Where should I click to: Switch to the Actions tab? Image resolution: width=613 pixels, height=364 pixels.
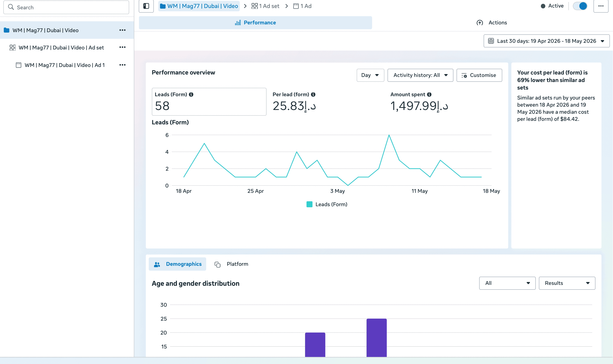(491, 23)
